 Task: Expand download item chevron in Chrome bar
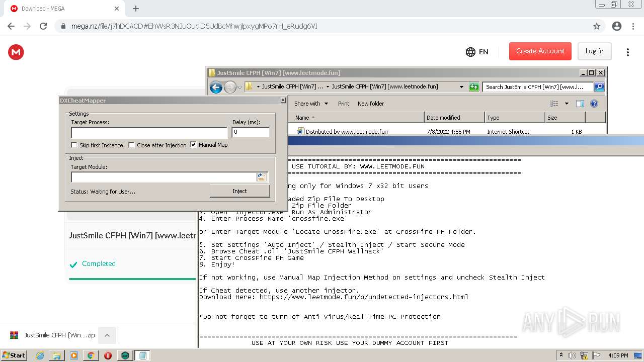[x=107, y=335]
